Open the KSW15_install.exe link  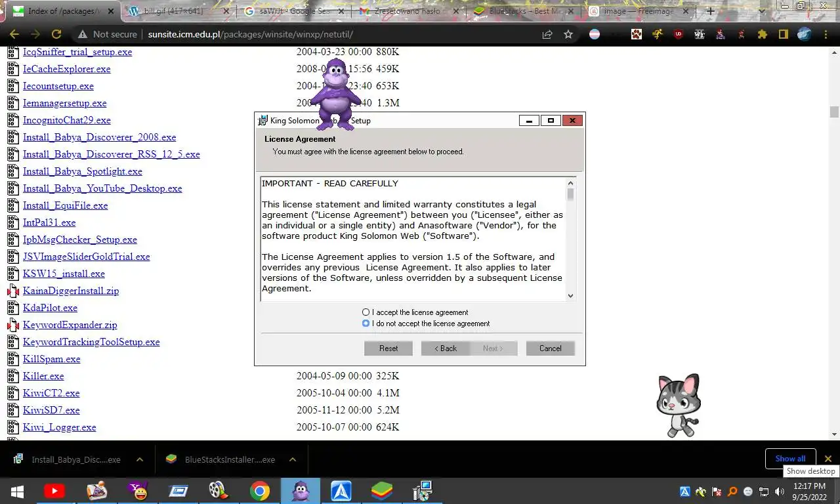[x=64, y=274]
